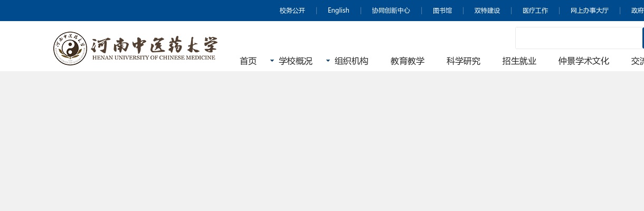Select 科学研究 in the navigation bar
The image size is (644, 211).
463,61
